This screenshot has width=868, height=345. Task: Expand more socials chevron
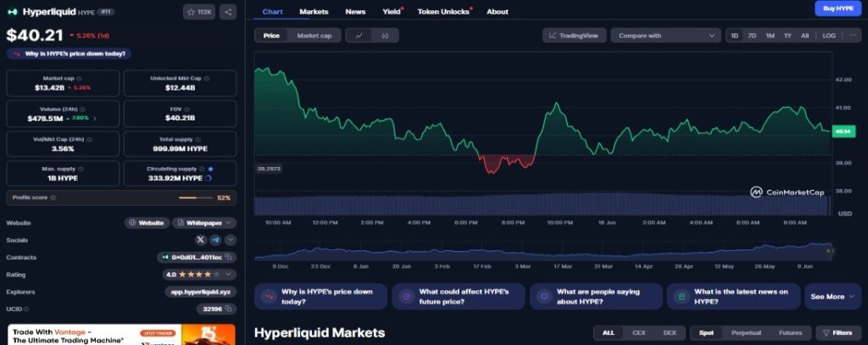click(x=231, y=240)
